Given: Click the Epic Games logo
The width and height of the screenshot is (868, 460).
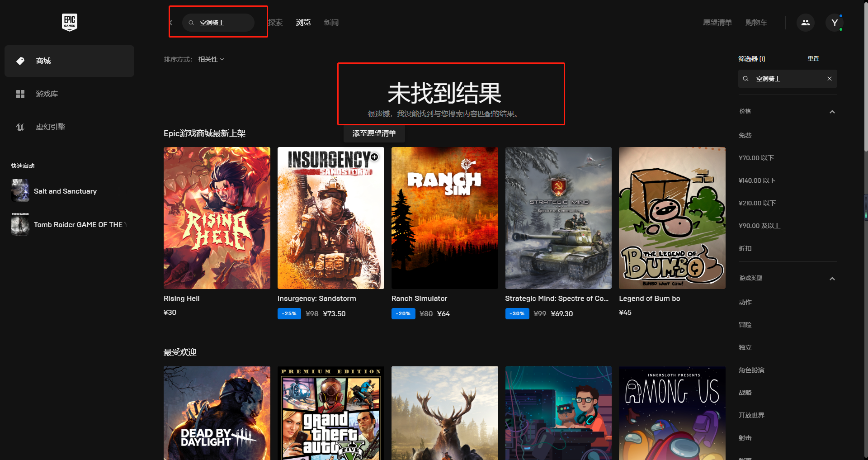Looking at the screenshot, I should pos(70,22).
